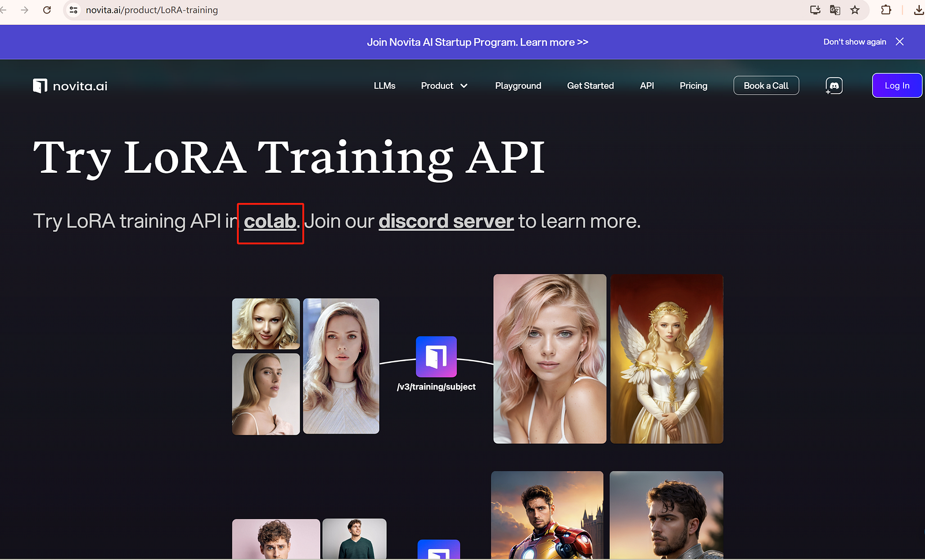Click the Novita icon above /v3/training/subject
The height and width of the screenshot is (560, 925).
click(436, 357)
